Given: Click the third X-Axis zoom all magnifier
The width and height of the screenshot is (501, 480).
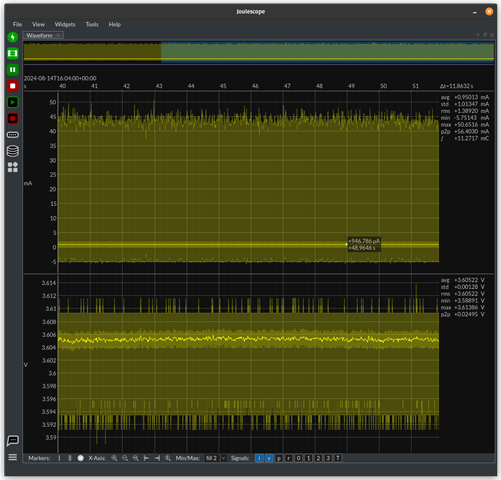Looking at the screenshot, I should coord(136,458).
